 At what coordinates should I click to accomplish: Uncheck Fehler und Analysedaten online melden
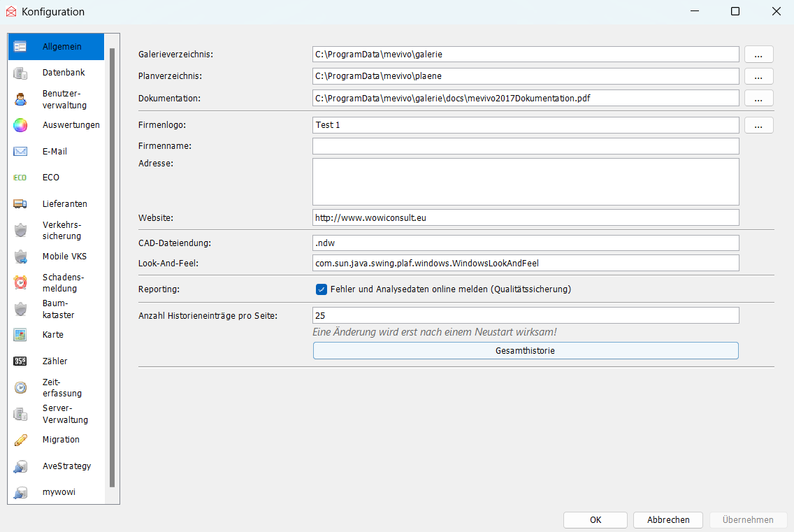(322, 289)
